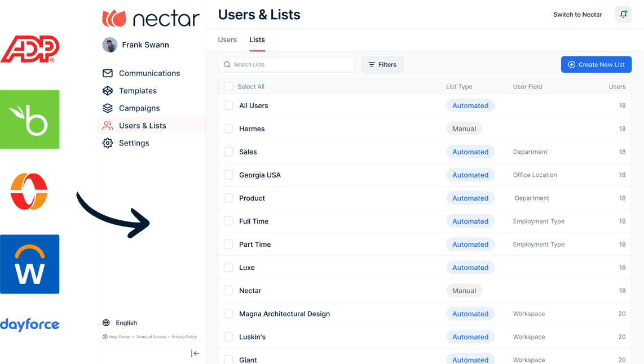Click the Nectar logo
Screen dimensions: 644x364
click(x=151, y=19)
